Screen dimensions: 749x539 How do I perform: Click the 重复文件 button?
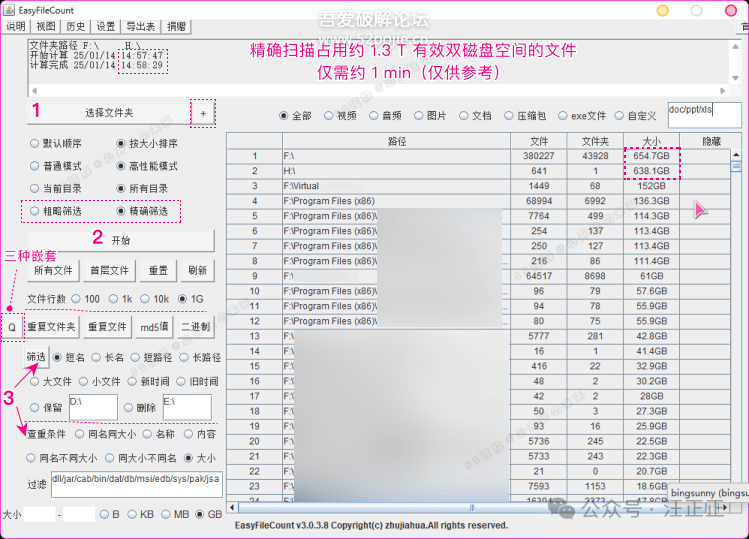click(x=107, y=327)
